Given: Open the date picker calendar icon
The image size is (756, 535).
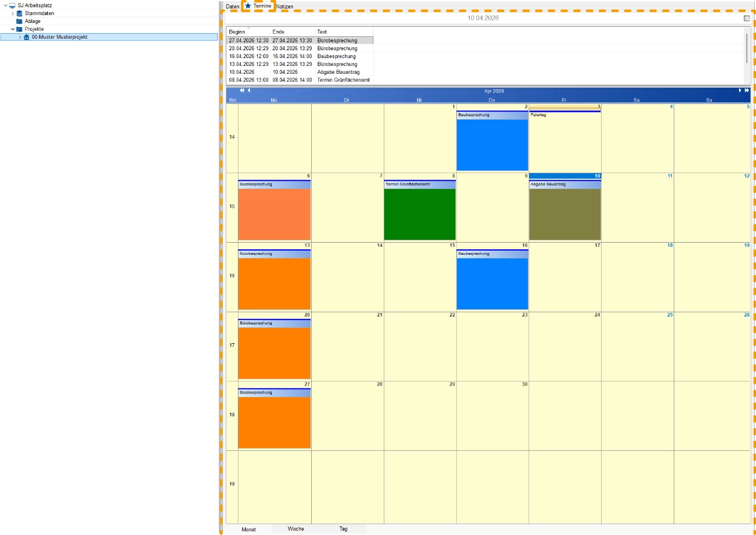Looking at the screenshot, I should click(746, 18).
